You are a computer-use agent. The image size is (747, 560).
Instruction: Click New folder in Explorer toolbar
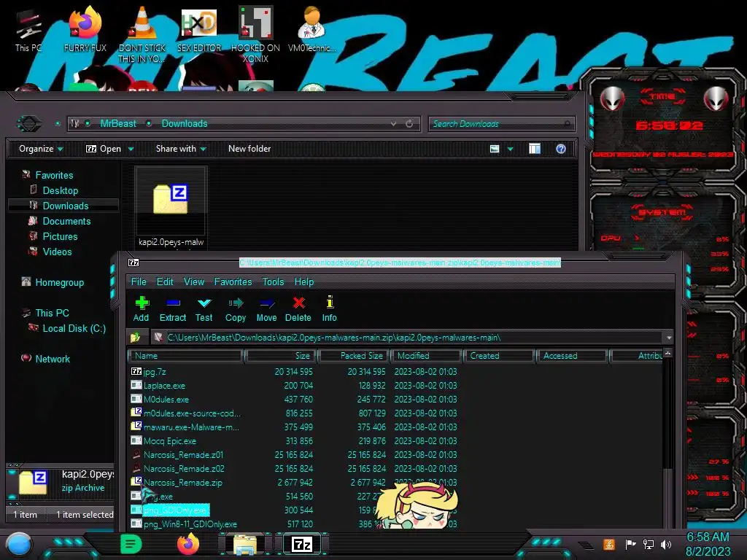click(x=249, y=149)
